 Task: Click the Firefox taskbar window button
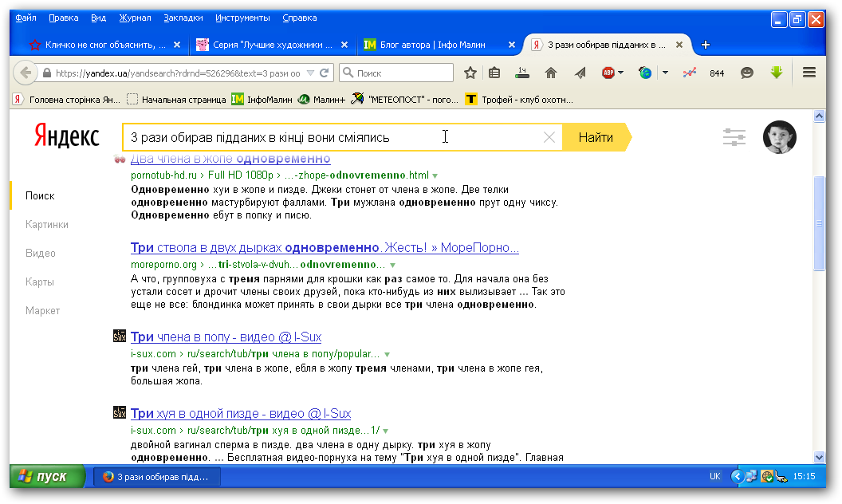click(157, 477)
